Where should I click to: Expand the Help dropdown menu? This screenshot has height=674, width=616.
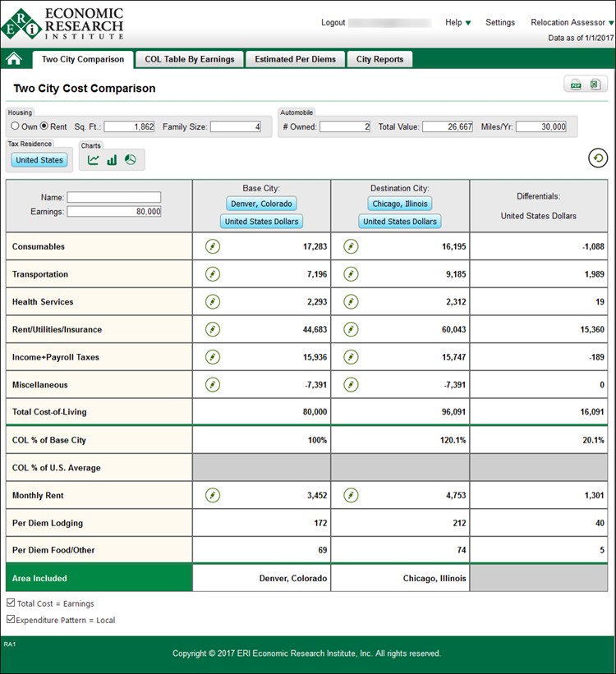457,22
